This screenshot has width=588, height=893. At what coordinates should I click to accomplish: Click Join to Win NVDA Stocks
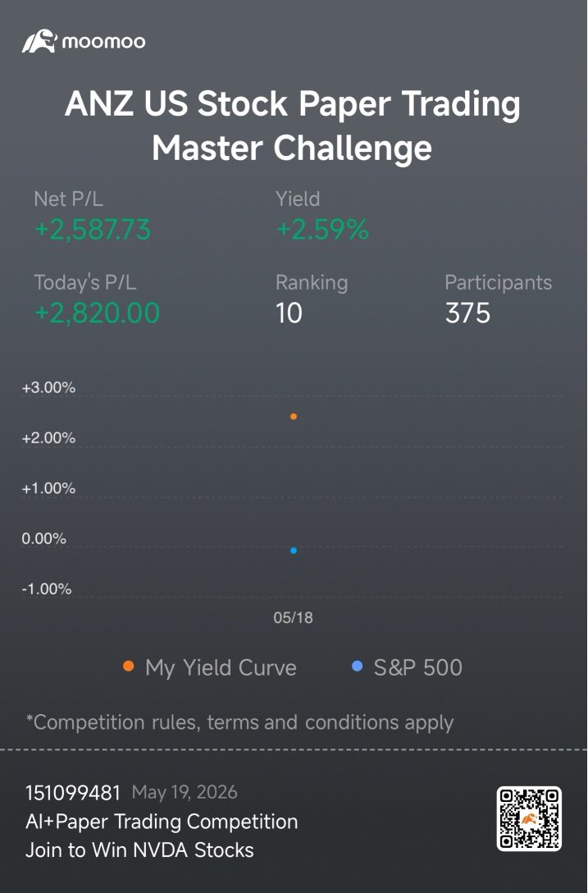[x=139, y=849]
